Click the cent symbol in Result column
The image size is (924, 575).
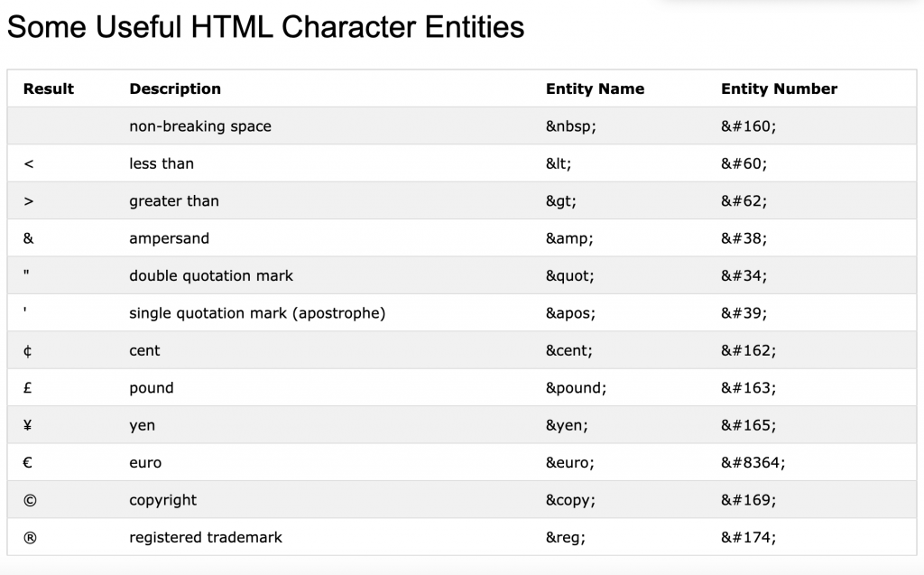click(29, 350)
